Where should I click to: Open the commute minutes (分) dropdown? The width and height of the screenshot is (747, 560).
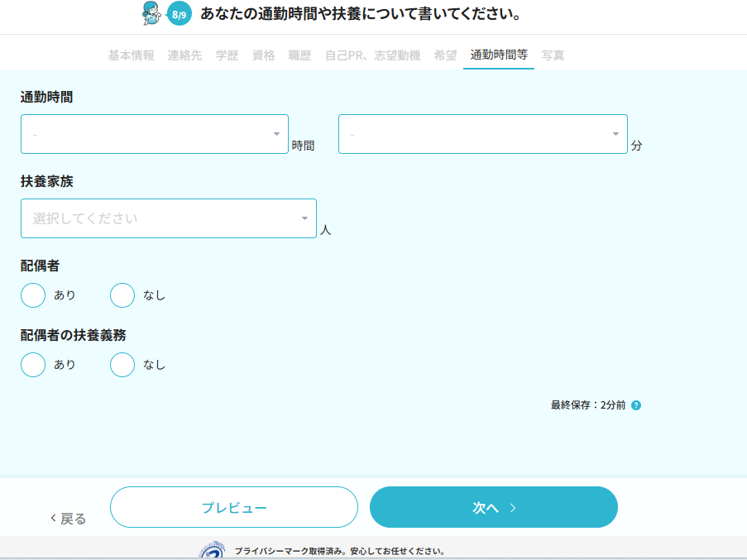pyautogui.click(x=482, y=134)
